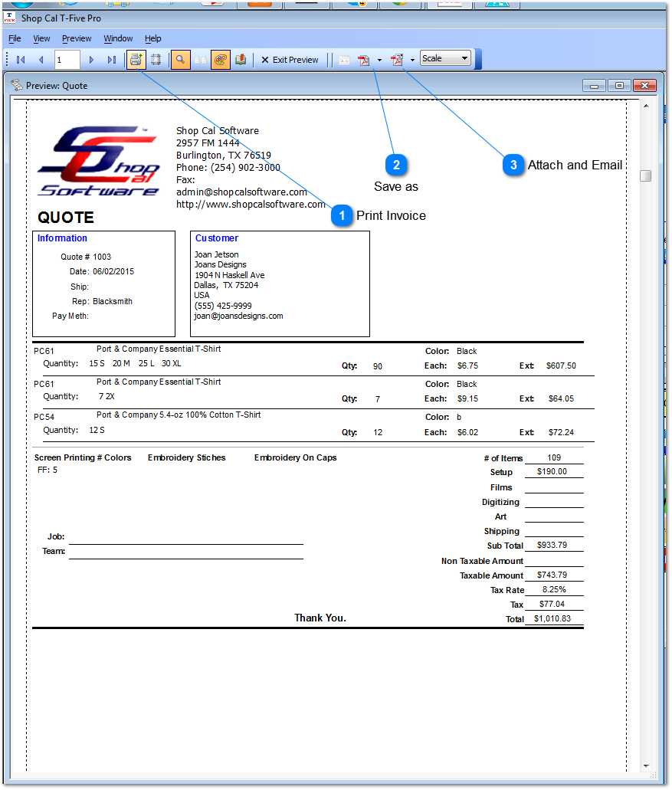Open the Window menu
The height and width of the screenshot is (790, 672).
pos(118,38)
